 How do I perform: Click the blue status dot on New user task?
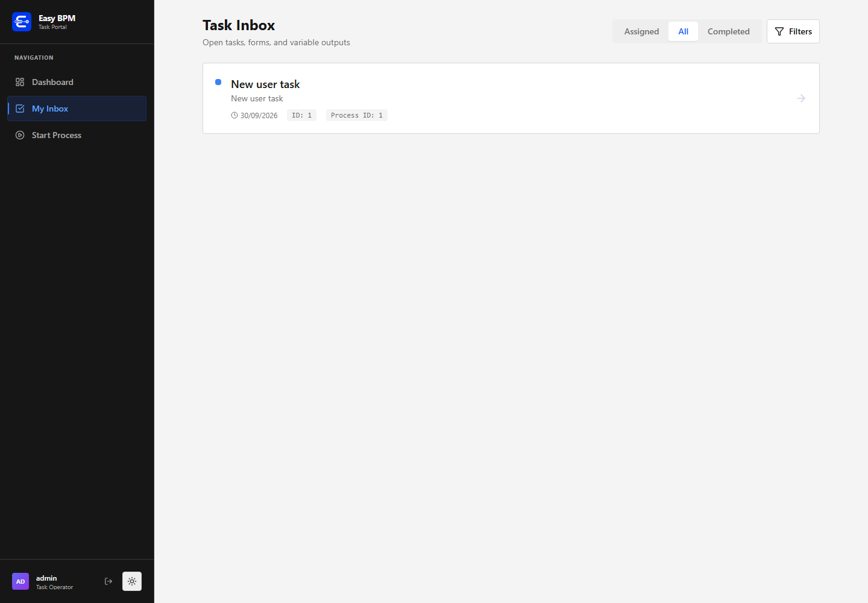218,82
